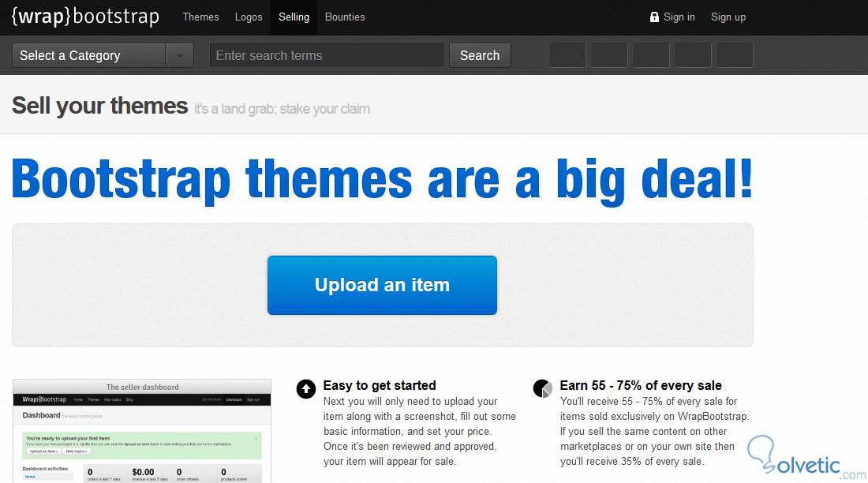Open the Themes menu item
This screenshot has height=483, width=868.
(201, 17)
